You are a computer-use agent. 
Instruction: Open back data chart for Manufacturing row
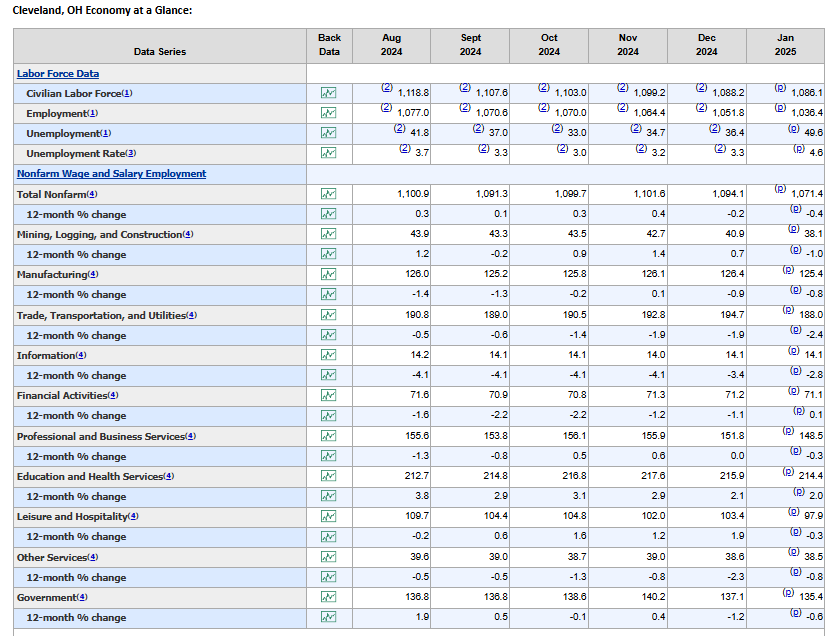pyautogui.click(x=328, y=274)
